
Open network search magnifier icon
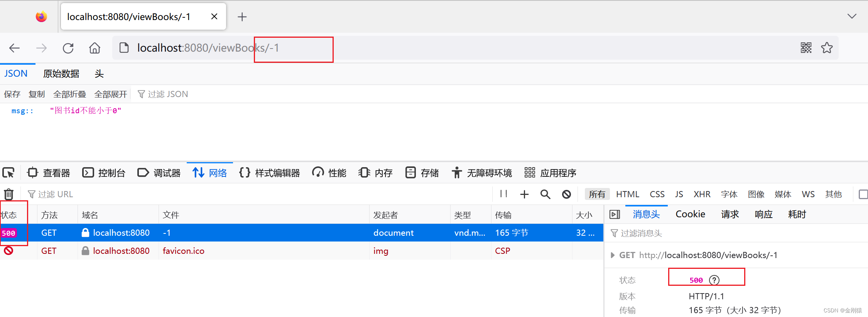pos(545,194)
